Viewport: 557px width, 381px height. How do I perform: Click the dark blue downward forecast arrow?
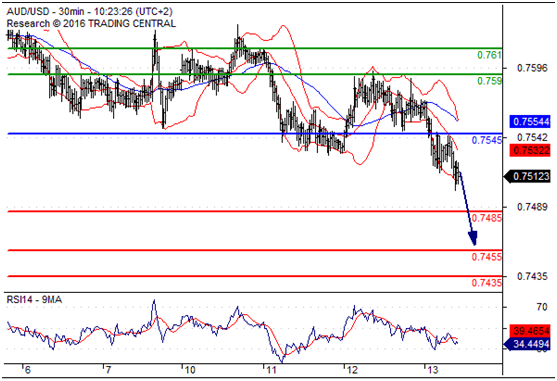467,208
